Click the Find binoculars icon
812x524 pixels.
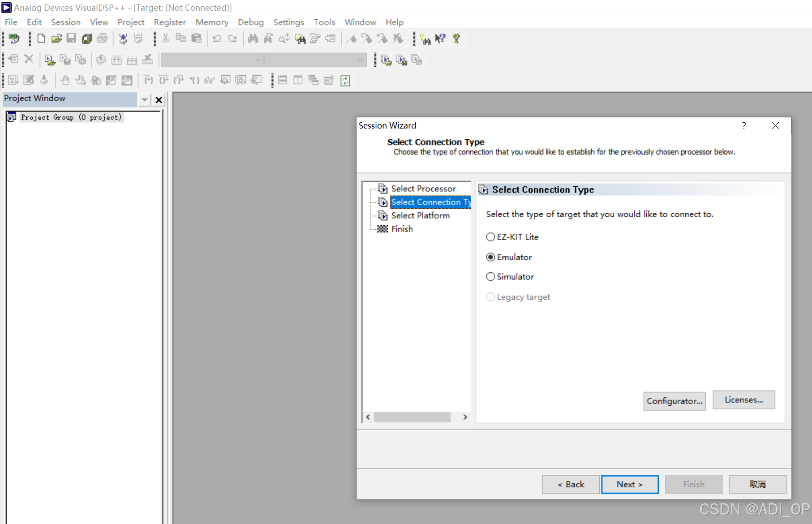[x=253, y=39]
